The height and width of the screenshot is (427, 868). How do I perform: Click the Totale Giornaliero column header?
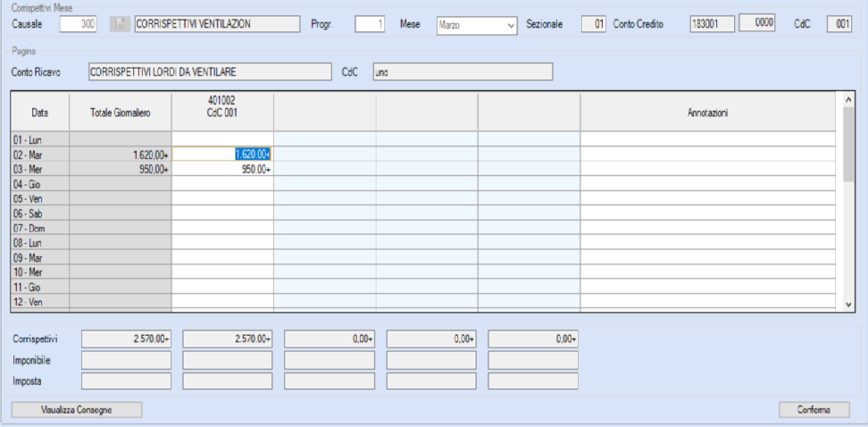[x=121, y=113]
